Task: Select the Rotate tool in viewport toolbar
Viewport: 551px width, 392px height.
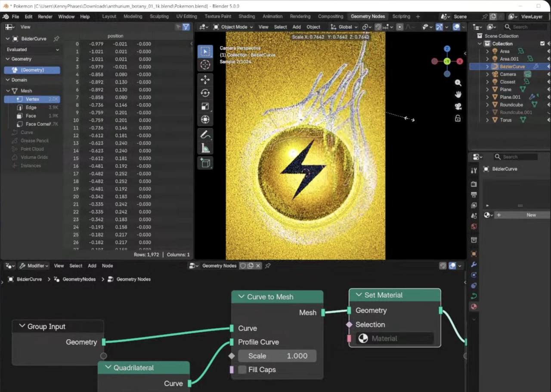Action: (x=205, y=93)
